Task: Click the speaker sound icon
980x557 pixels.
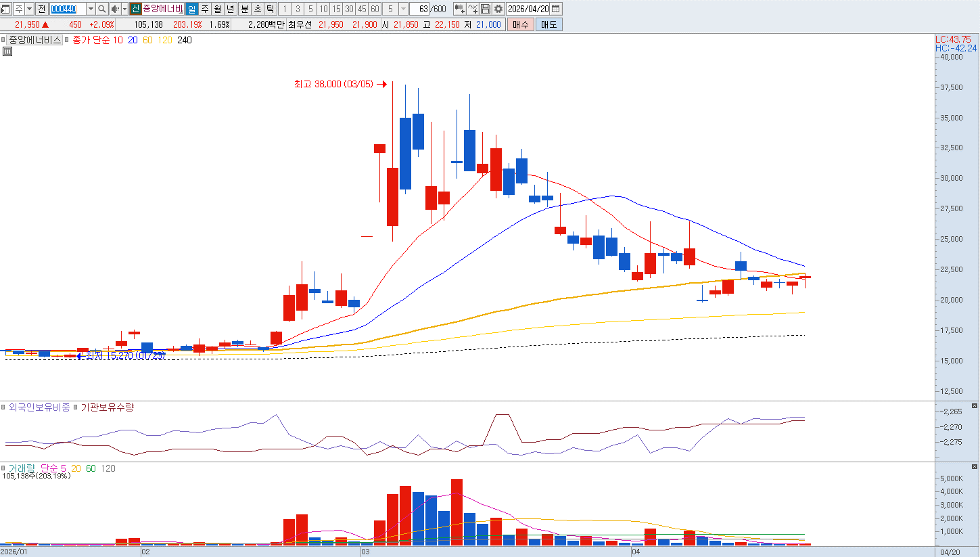Action: [x=114, y=9]
